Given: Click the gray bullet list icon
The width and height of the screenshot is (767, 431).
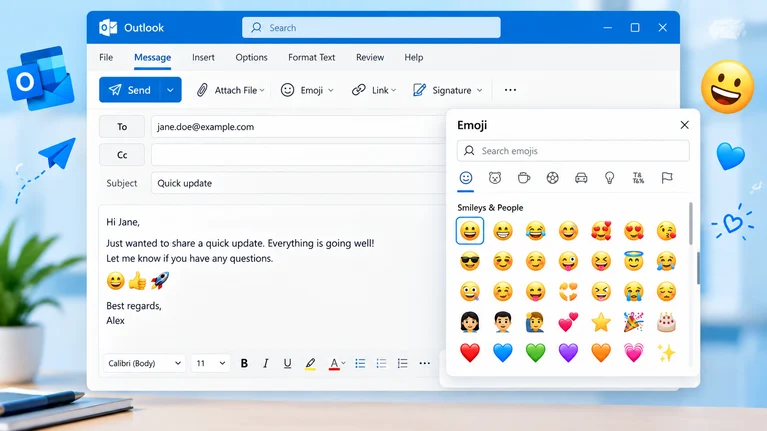Looking at the screenshot, I should (x=381, y=363).
